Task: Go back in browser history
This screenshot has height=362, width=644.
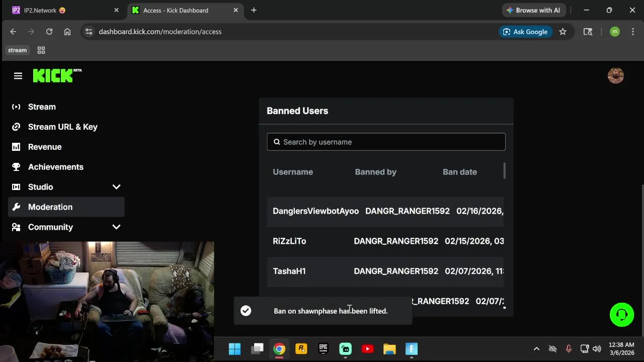Action: 13,32
